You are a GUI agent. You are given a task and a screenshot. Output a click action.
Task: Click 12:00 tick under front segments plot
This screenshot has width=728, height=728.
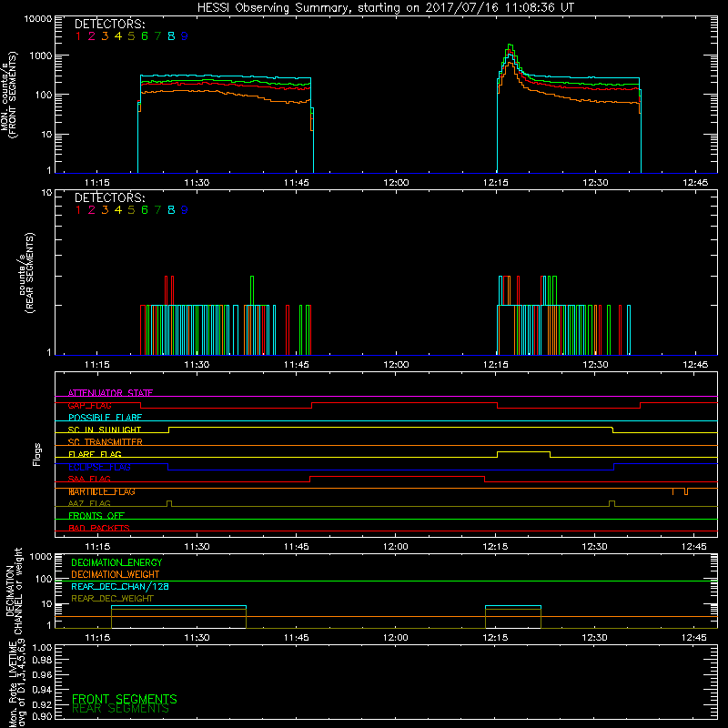coord(396,183)
